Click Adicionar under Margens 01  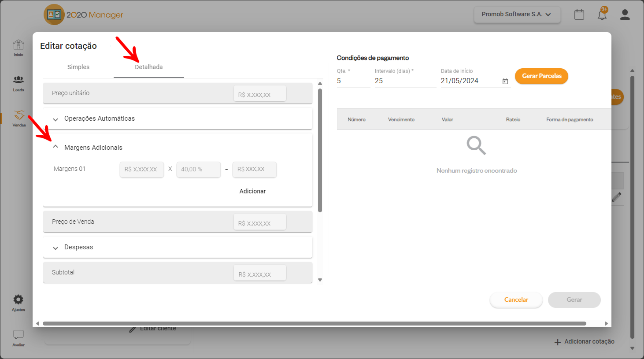pyautogui.click(x=252, y=191)
